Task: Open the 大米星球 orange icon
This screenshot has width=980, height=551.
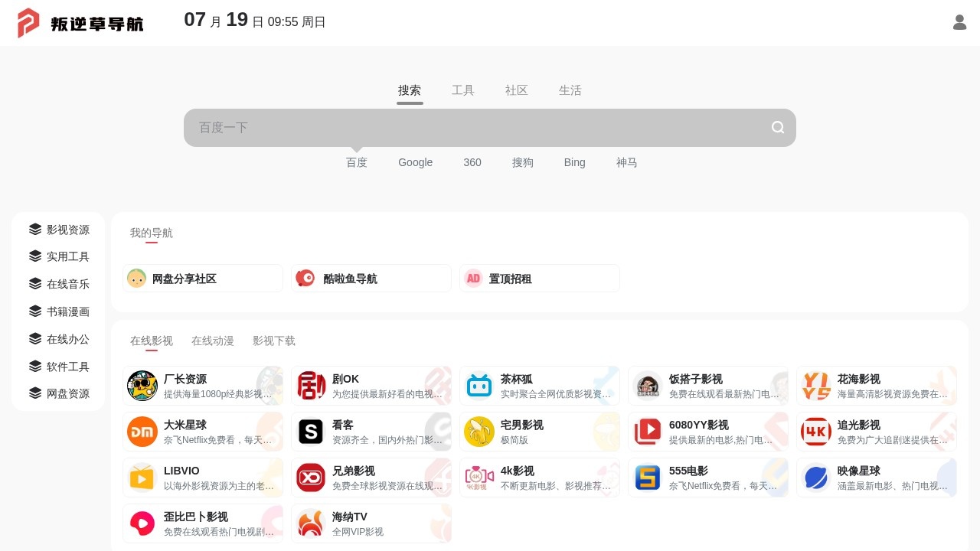Action: tap(142, 432)
